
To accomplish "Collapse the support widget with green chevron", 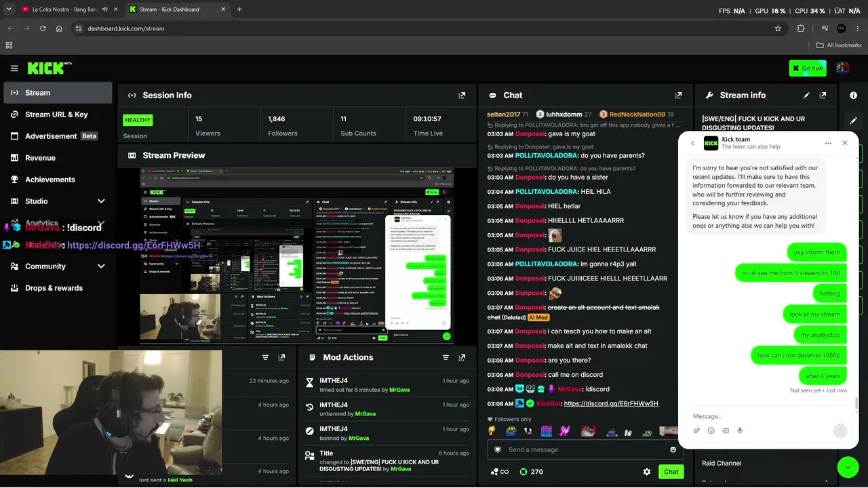I will point(848,467).
